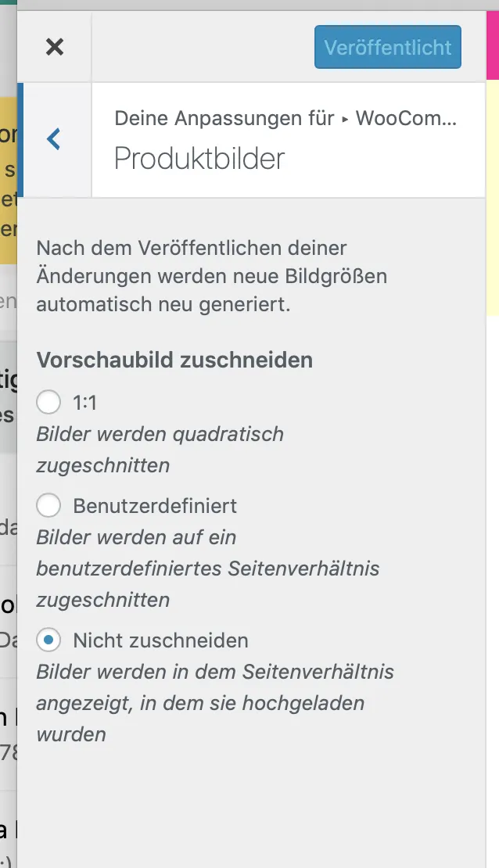499x868 pixels.
Task: Click the description mentioning "hochgeladen wurden"
Action: pyautogui.click(x=215, y=703)
